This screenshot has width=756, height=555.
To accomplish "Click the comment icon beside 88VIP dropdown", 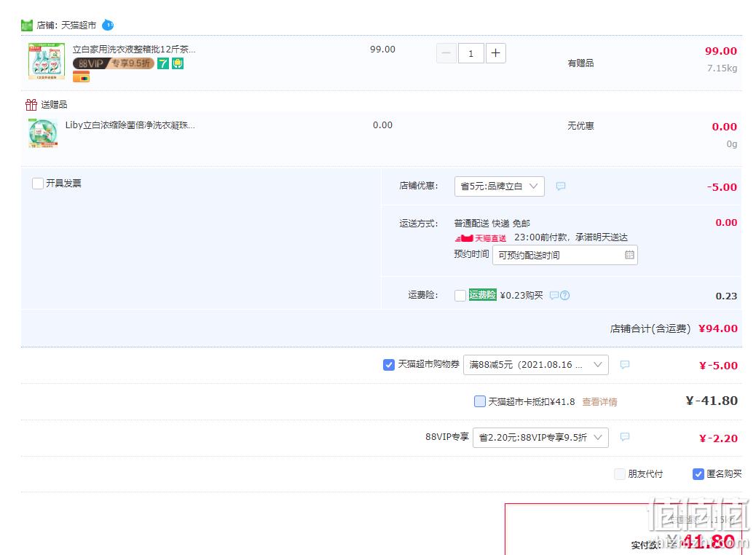I will (624, 437).
